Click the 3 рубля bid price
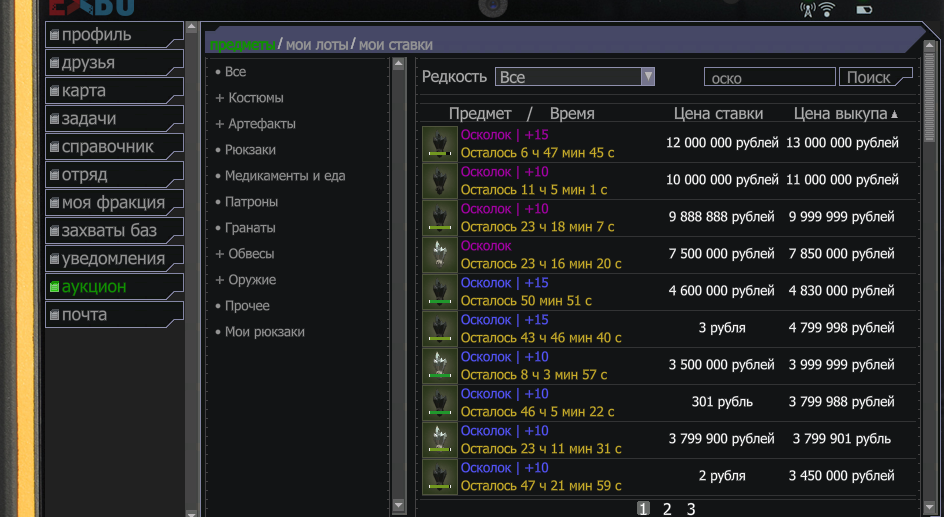The image size is (944, 517). coord(722,328)
